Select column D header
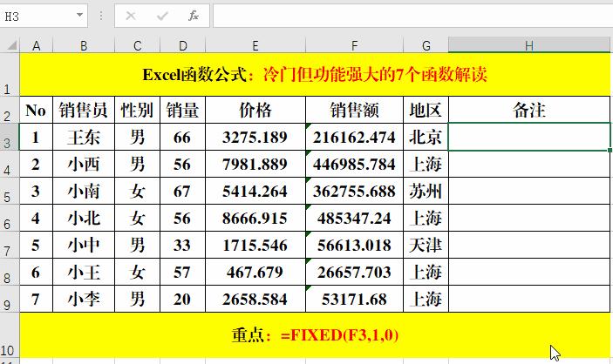 coord(182,45)
